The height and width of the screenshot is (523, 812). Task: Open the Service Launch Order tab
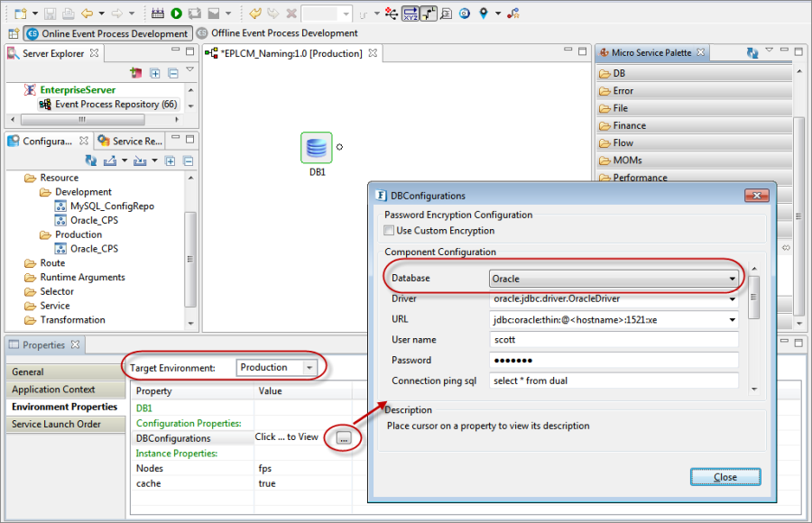[66, 424]
